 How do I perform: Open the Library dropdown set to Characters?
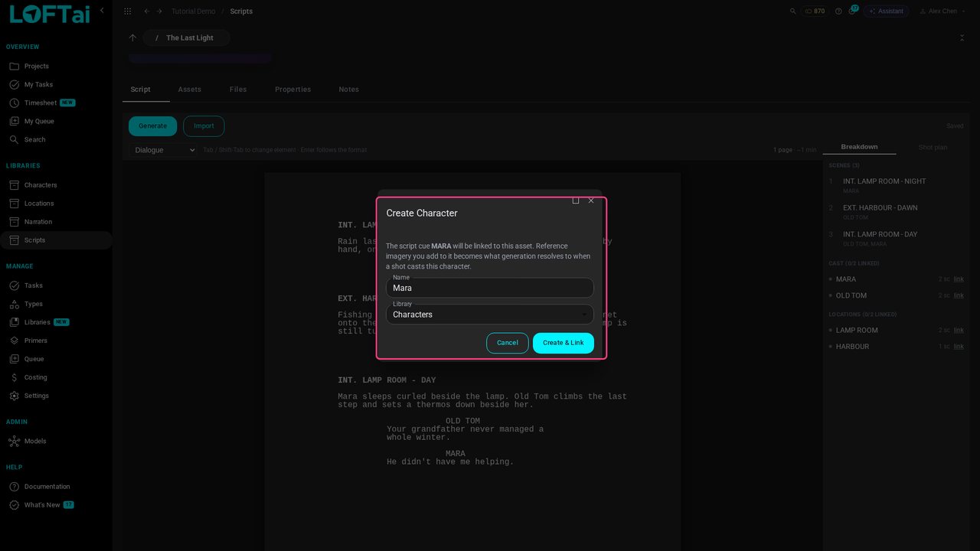[490, 314]
